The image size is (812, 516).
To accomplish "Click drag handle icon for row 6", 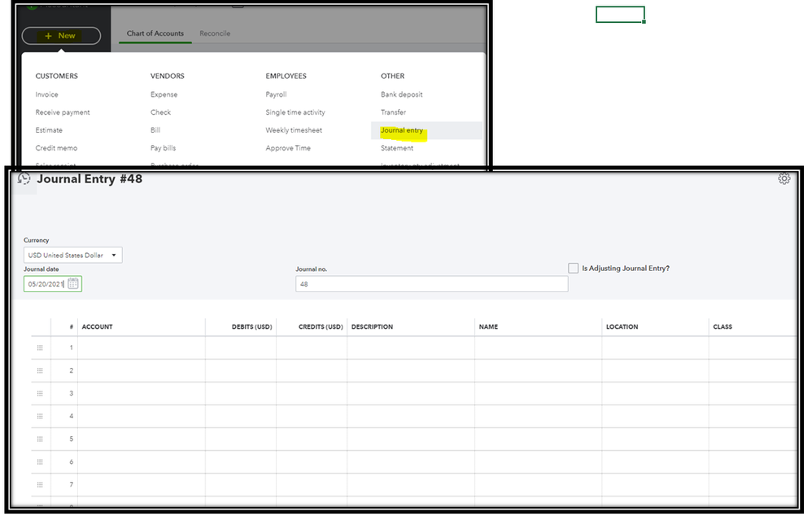I will pyautogui.click(x=40, y=461).
